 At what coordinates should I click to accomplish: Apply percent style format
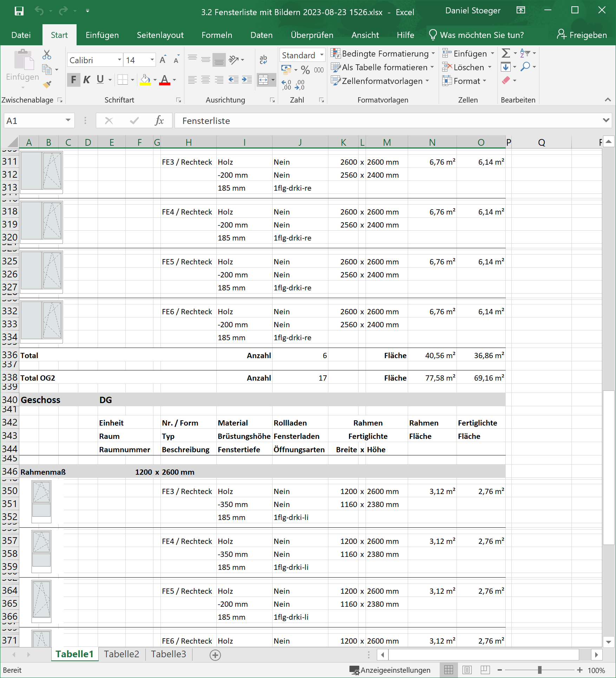tap(305, 70)
